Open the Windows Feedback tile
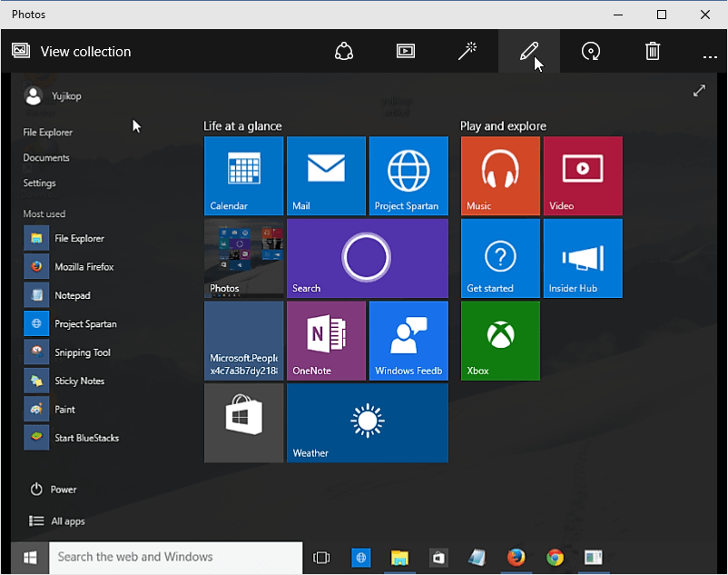The height and width of the screenshot is (575, 728). click(x=408, y=341)
